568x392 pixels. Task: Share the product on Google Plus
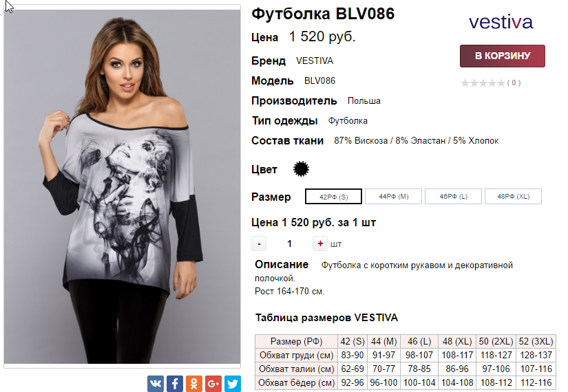(213, 383)
